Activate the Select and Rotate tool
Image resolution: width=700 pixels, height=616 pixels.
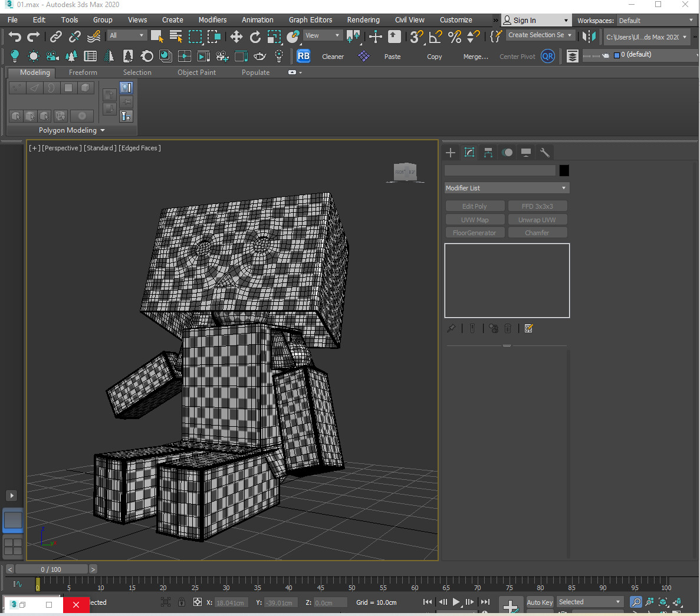click(255, 36)
